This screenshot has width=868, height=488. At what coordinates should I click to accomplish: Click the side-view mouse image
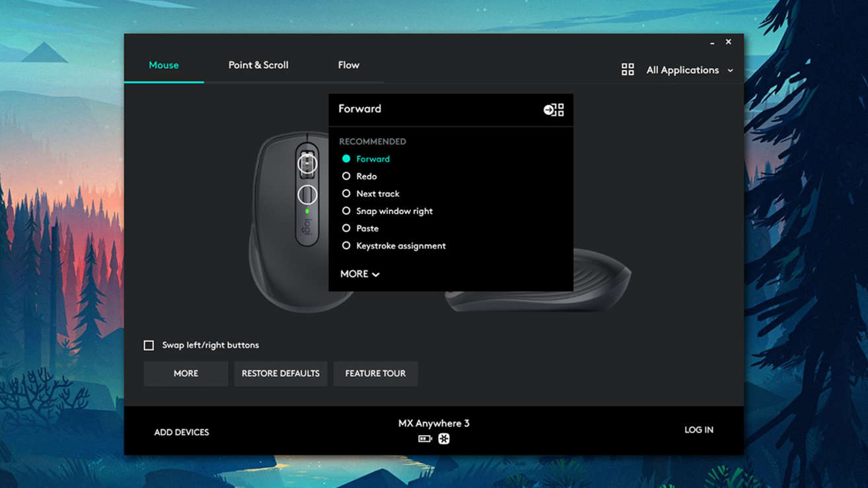601,284
